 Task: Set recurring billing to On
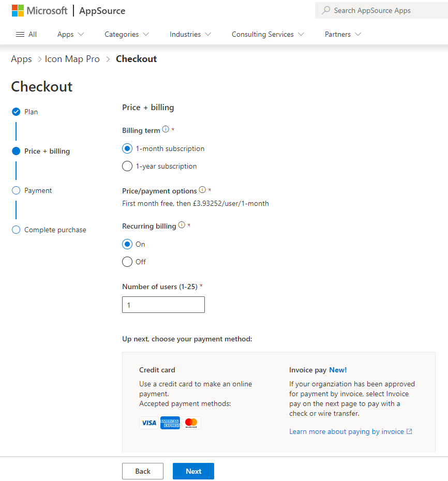(127, 244)
